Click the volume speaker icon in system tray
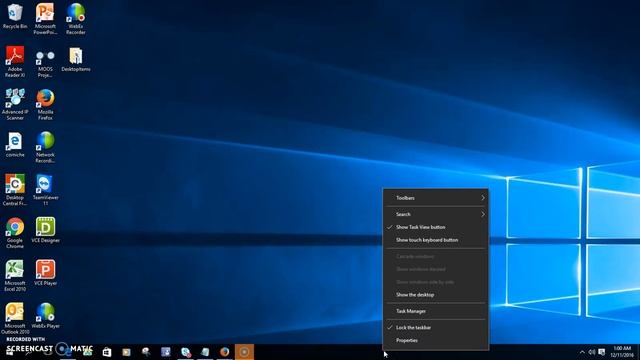 (x=592, y=352)
